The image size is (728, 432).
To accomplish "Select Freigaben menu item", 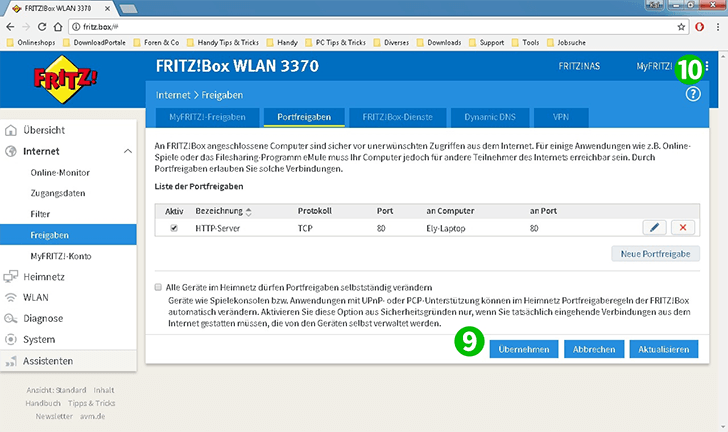I will click(x=68, y=235).
